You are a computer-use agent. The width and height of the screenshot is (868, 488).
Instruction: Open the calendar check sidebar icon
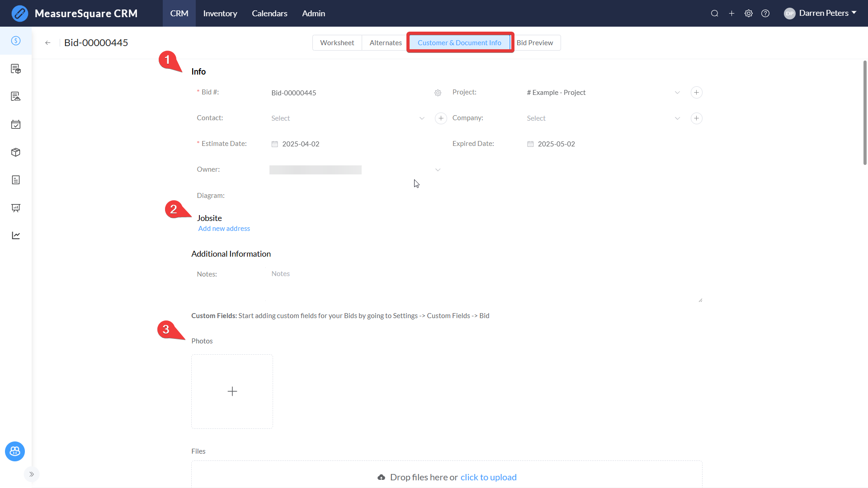coord(16,124)
